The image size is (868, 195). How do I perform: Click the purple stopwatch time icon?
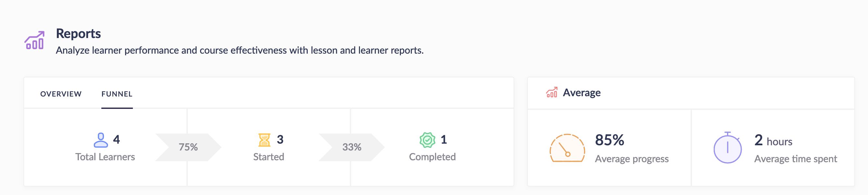click(x=727, y=148)
